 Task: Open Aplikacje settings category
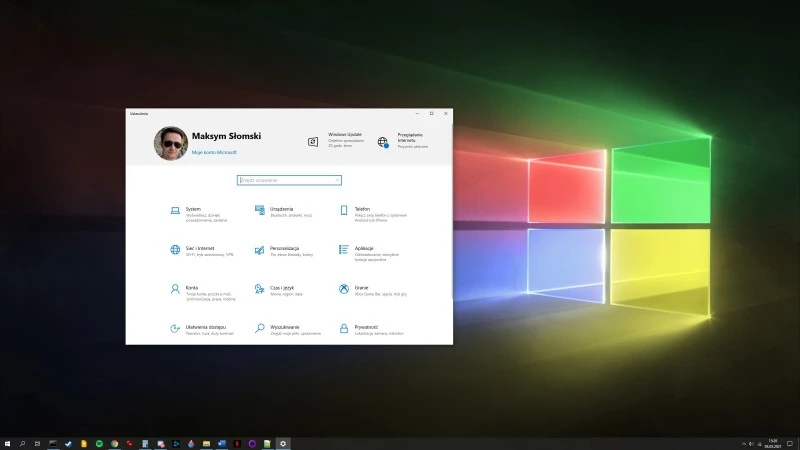(369, 253)
